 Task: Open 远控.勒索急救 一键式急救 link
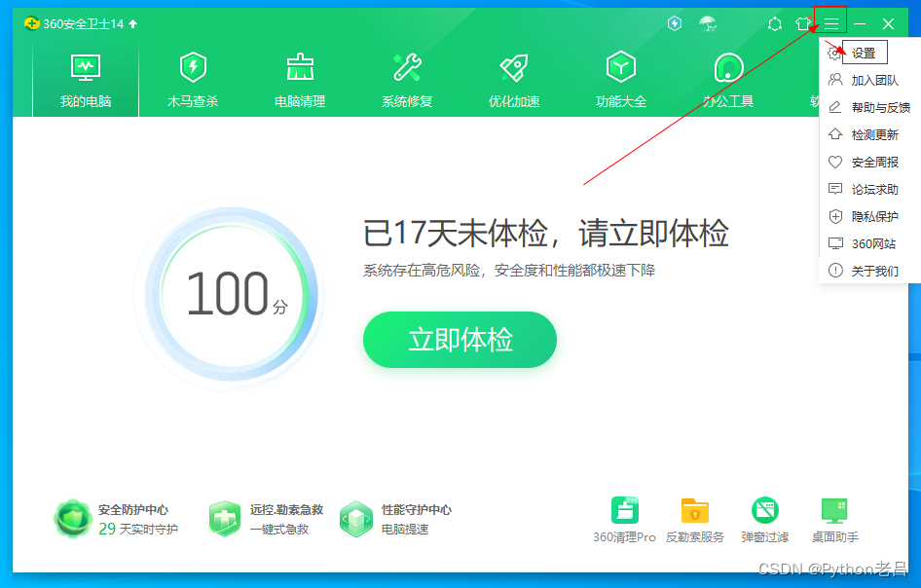tap(279, 530)
